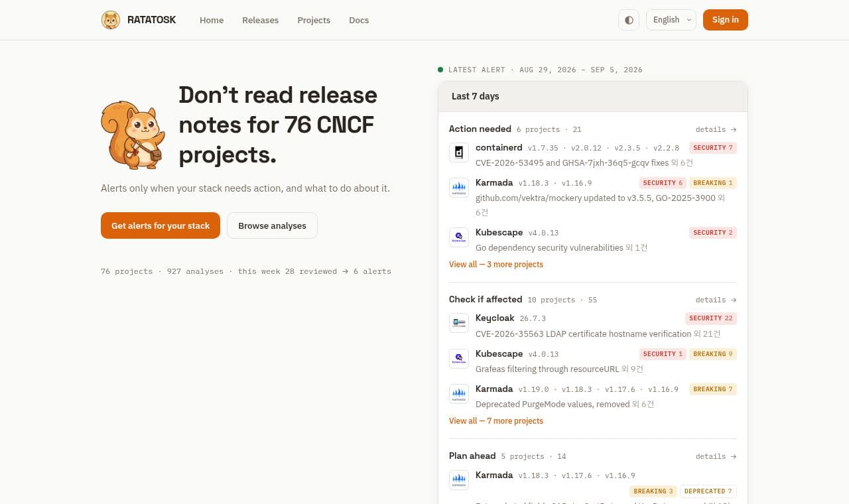Open details link for Action needed
849x504 pixels.
(x=716, y=129)
